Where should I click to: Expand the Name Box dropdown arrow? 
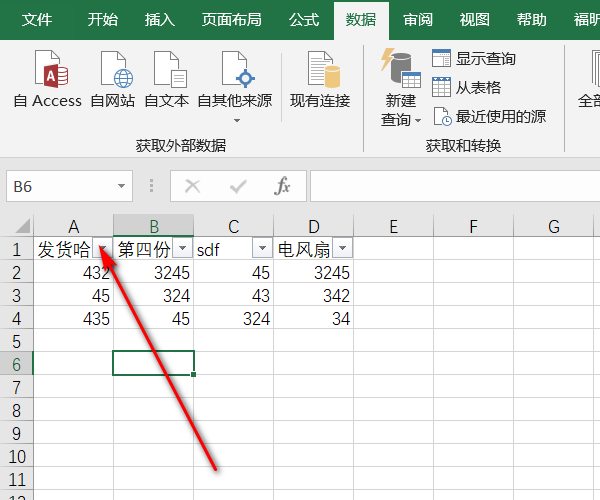(x=121, y=186)
